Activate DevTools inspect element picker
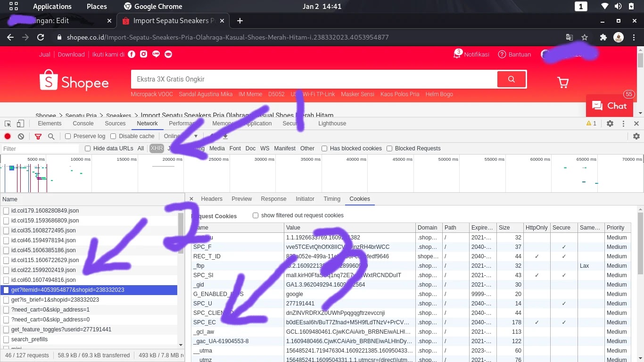 click(x=8, y=123)
